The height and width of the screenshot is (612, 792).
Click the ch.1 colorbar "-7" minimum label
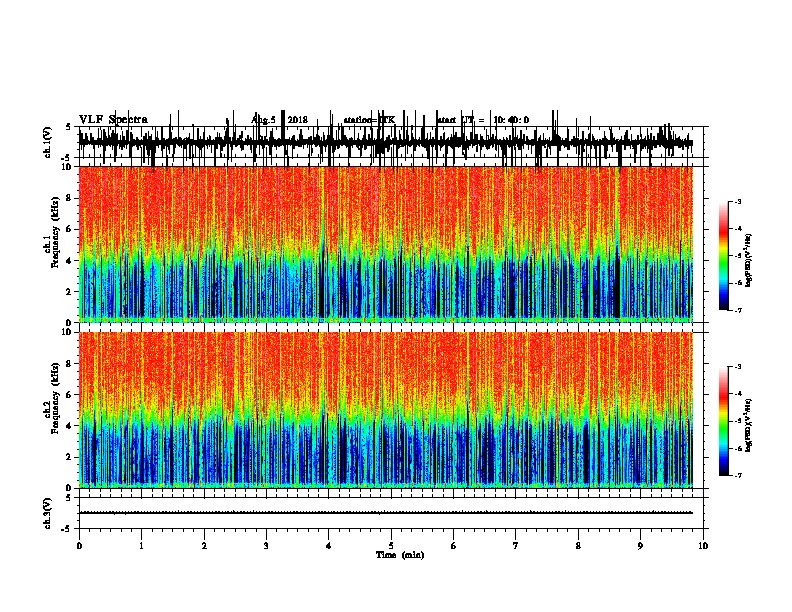(x=738, y=310)
